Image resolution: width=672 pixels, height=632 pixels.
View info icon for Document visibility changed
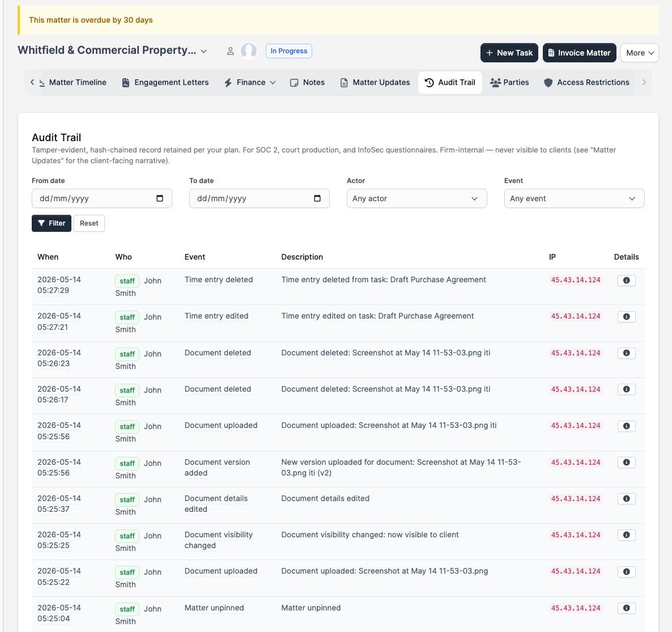click(x=626, y=535)
